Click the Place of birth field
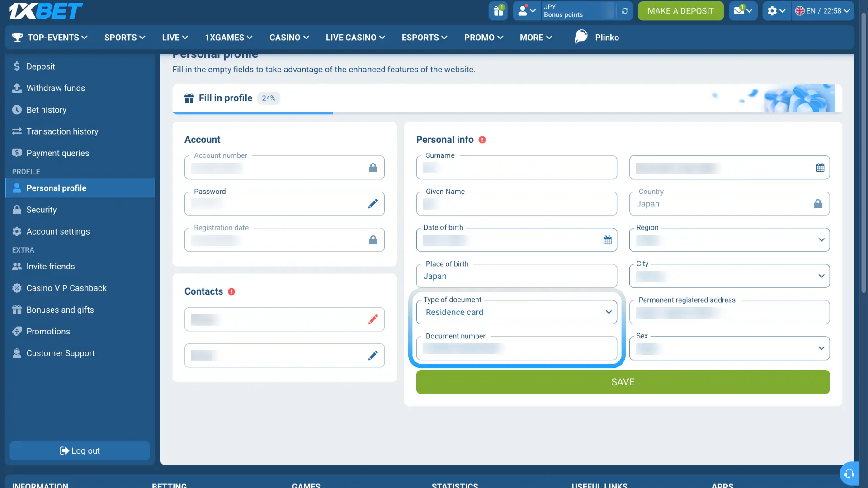This screenshot has height=488, width=868. click(516, 276)
